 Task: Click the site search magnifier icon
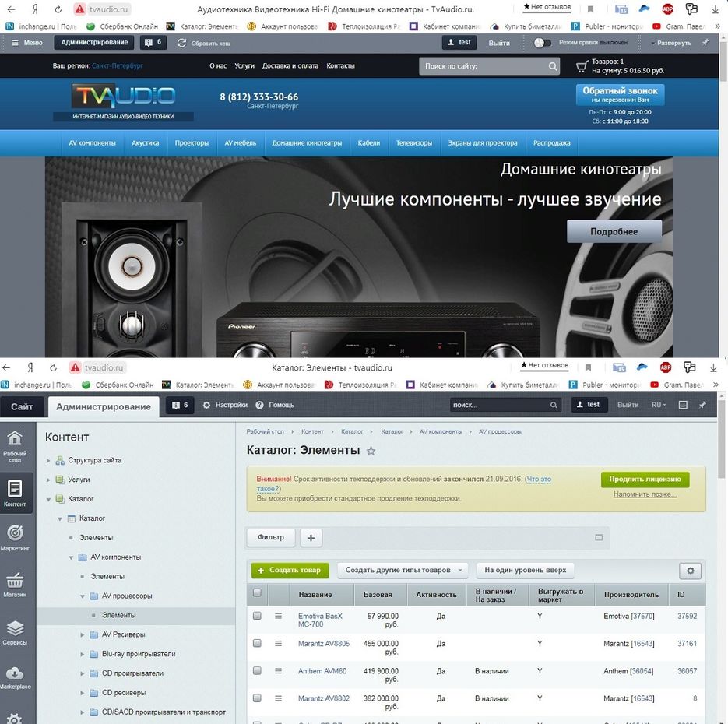coord(553,66)
